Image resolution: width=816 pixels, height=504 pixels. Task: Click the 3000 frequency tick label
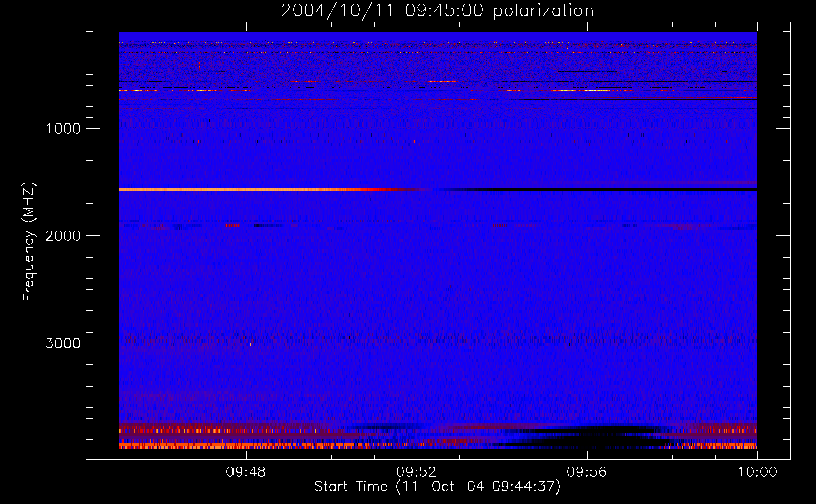[63, 343]
